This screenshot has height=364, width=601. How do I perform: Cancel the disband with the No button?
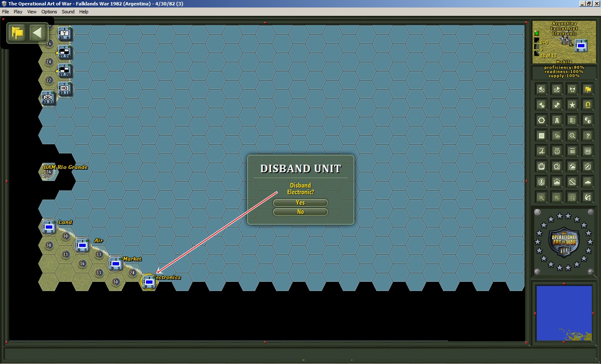tap(300, 212)
